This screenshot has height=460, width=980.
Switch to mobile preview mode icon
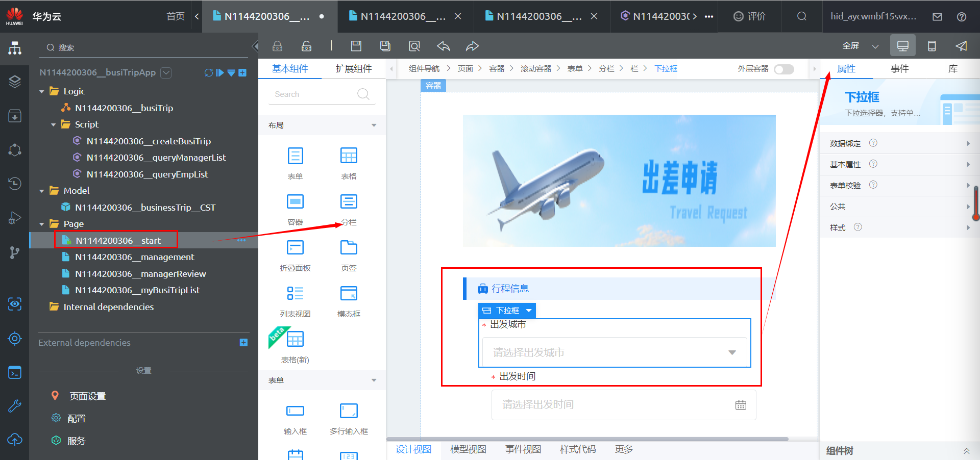point(932,45)
